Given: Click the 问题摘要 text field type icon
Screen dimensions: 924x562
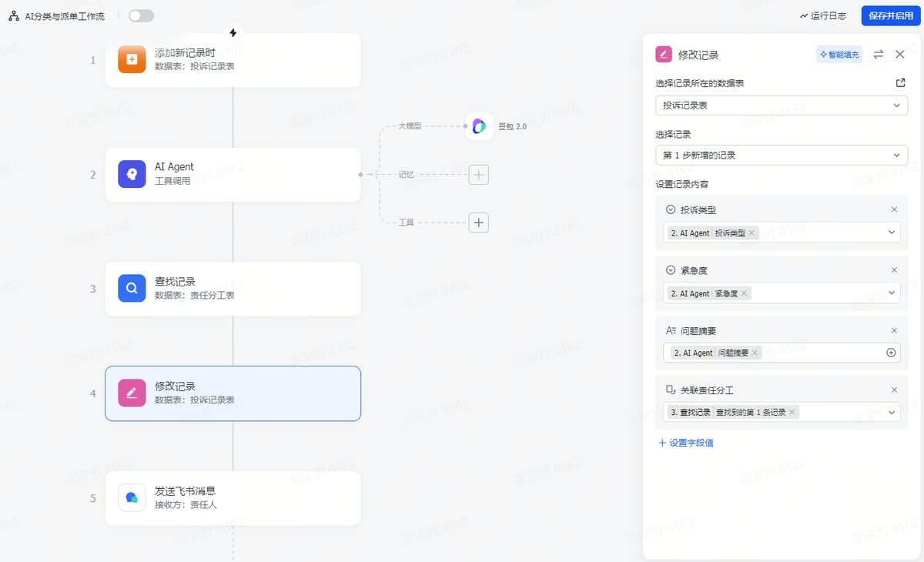Looking at the screenshot, I should (x=671, y=330).
